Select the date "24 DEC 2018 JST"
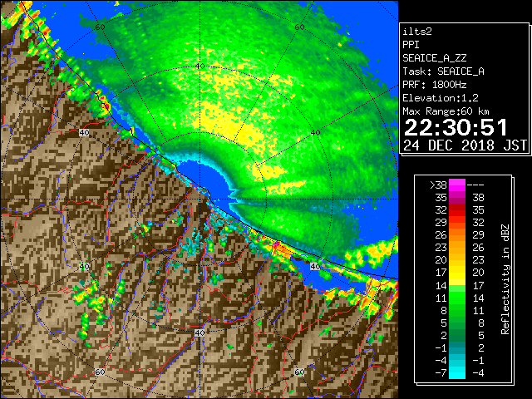Screen dimensions: 532x399 pos(465,145)
